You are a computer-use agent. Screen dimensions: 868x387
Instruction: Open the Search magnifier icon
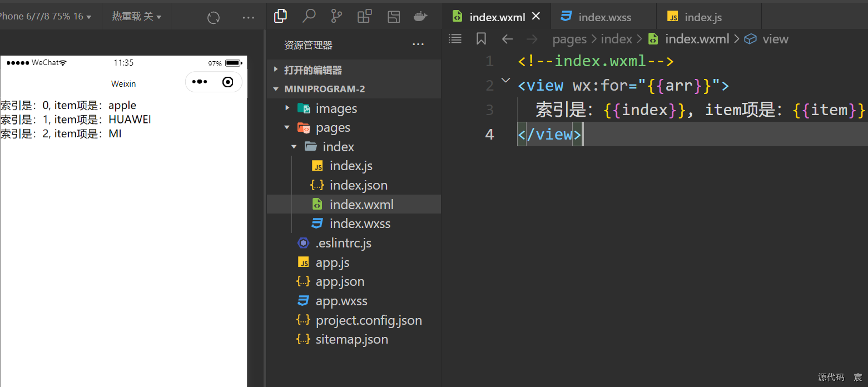click(309, 16)
